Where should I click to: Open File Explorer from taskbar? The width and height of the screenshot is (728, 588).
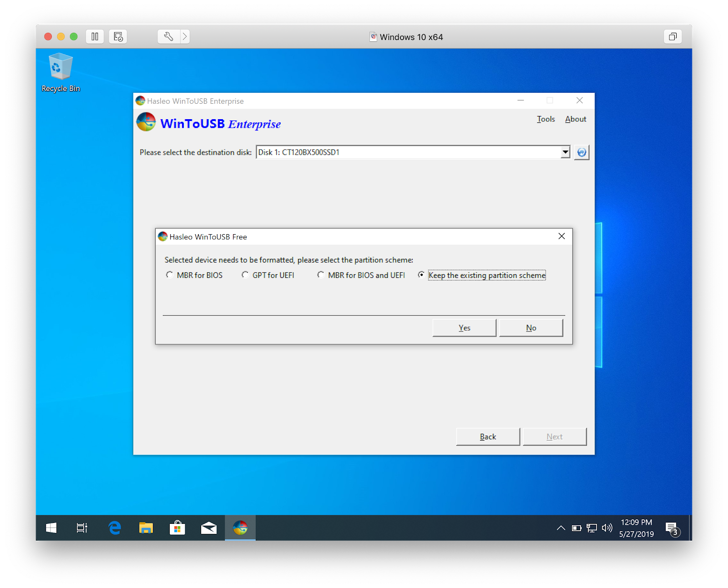146,528
